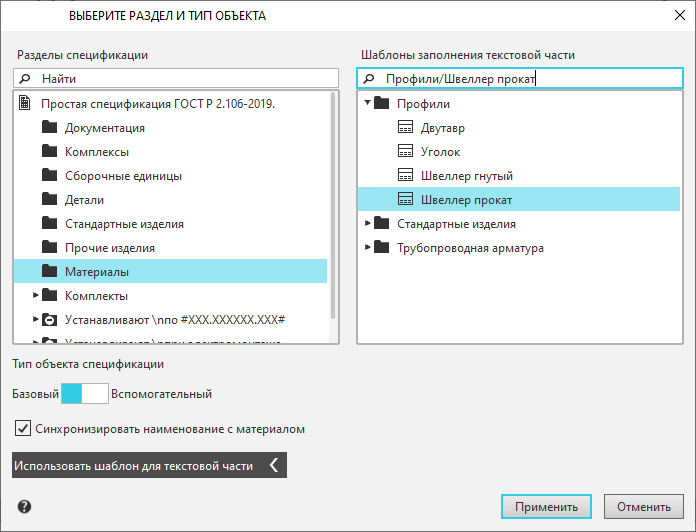696x532 pixels.
Task: Toggle Базовый/Вспомогательный object type switch
Action: point(85,394)
